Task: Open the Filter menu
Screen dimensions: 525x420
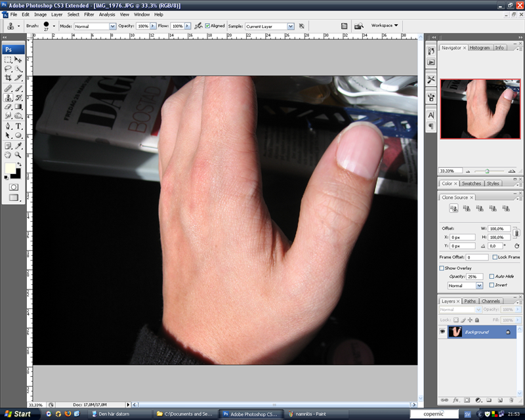Action: (x=89, y=14)
